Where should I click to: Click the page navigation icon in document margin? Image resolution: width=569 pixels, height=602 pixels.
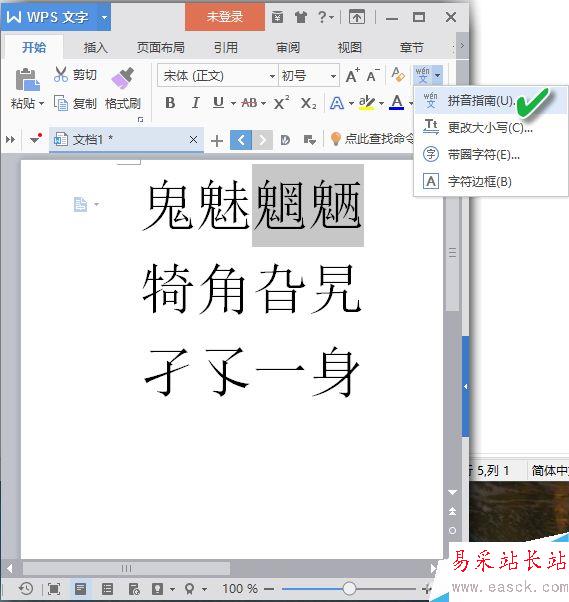pyautogui.click(x=80, y=204)
